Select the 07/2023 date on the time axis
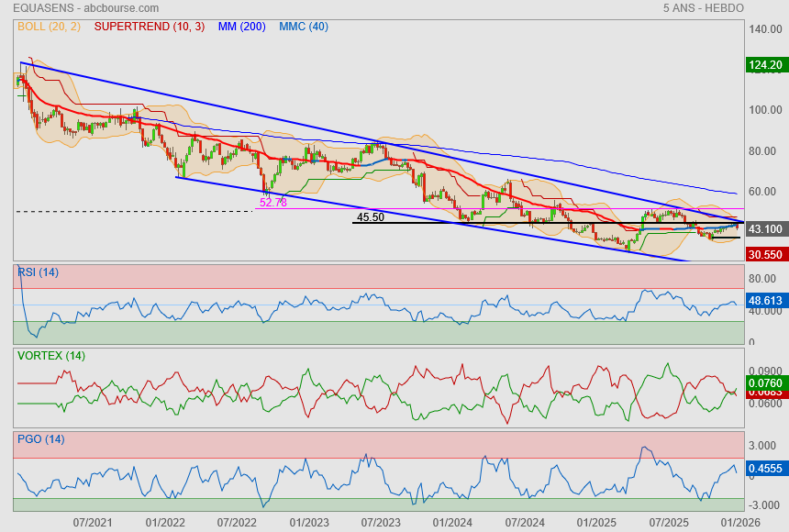The image size is (789, 532). tap(380, 522)
